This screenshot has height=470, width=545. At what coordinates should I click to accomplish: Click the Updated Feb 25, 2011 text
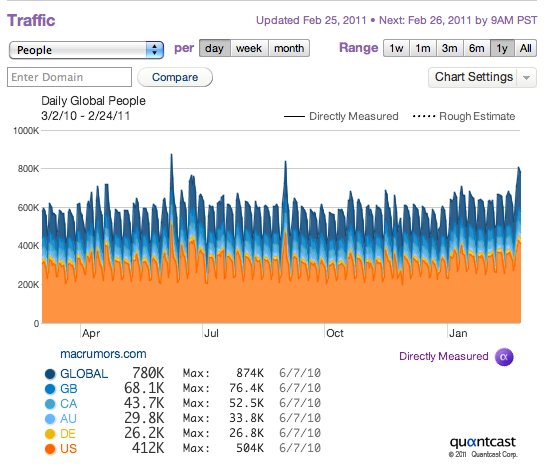click(311, 20)
